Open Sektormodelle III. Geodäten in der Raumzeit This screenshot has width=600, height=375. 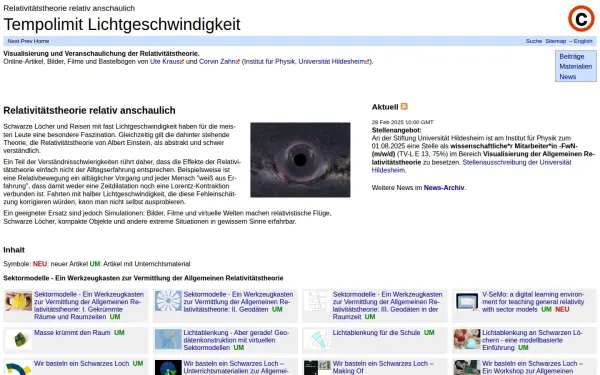[x=387, y=305]
